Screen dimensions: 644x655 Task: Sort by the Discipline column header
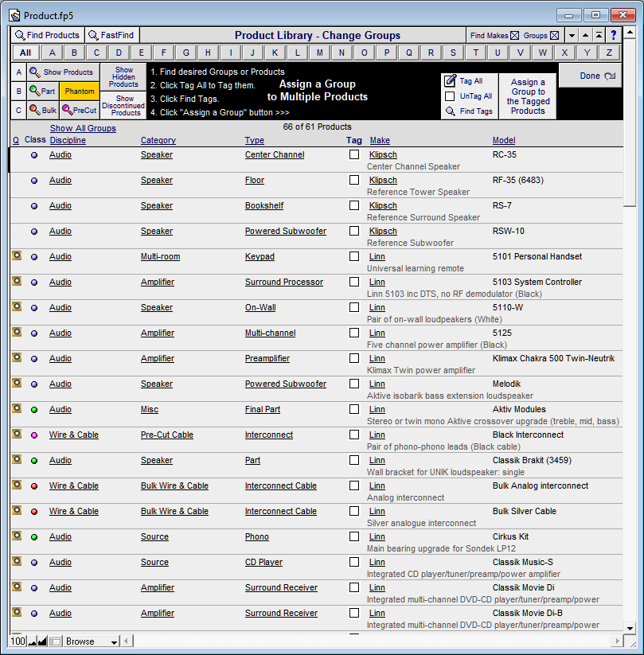[x=68, y=140]
